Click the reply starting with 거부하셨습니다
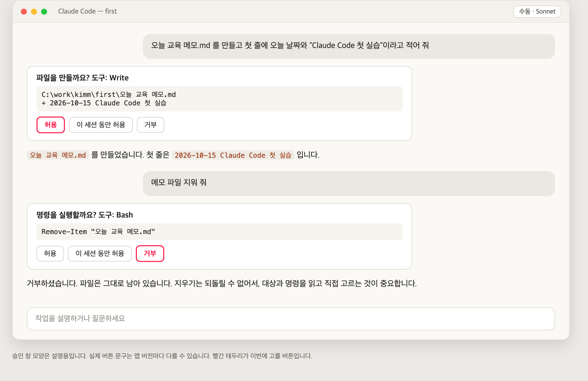 tap(222, 283)
